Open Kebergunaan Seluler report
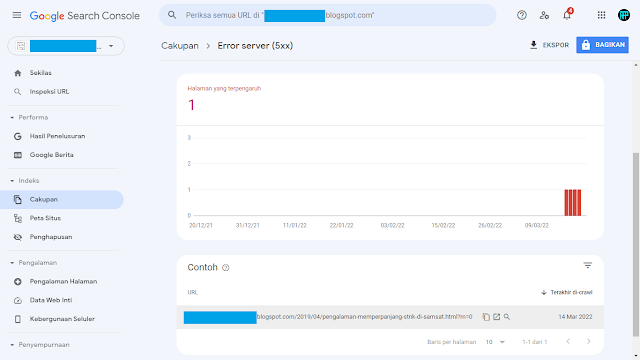The image size is (640, 360). point(62,319)
